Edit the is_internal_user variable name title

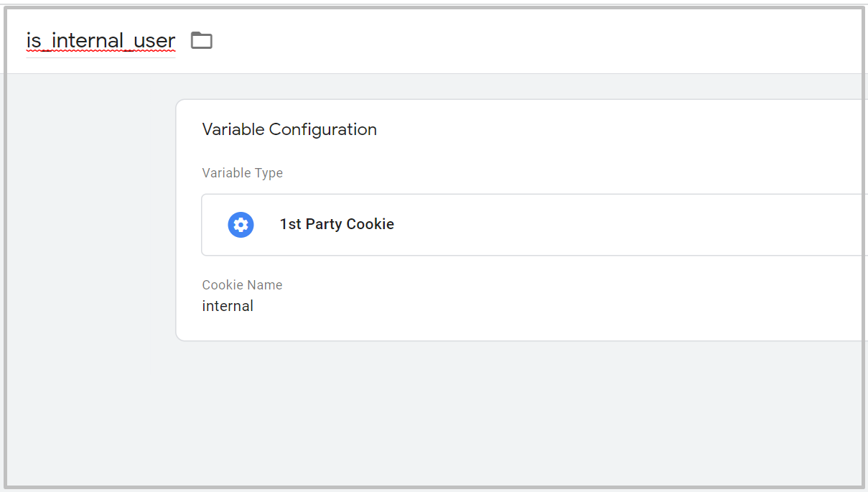click(101, 41)
